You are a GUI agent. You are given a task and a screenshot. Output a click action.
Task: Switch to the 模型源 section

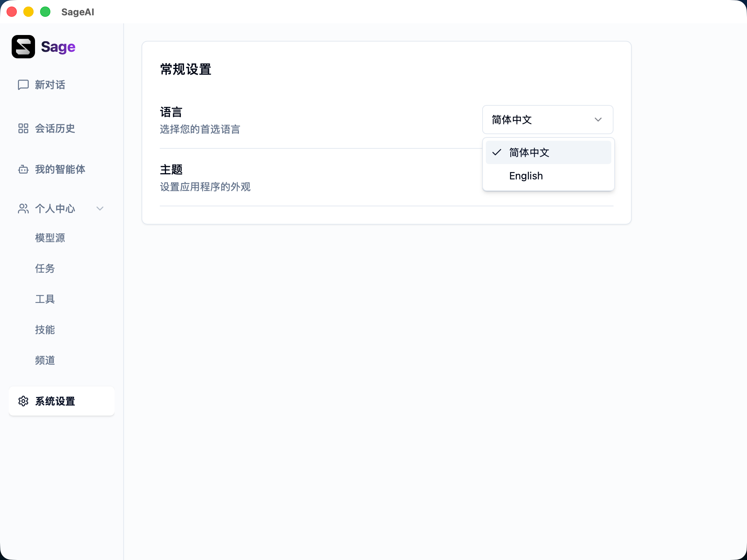click(50, 238)
